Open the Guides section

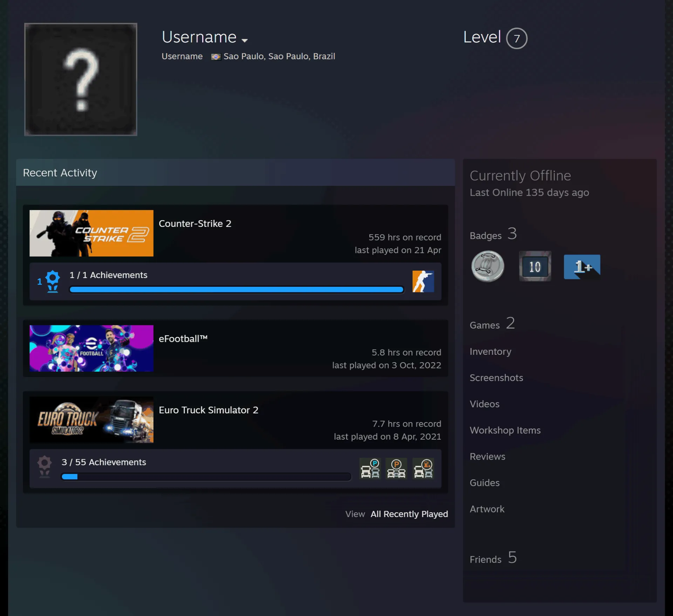coord(484,483)
